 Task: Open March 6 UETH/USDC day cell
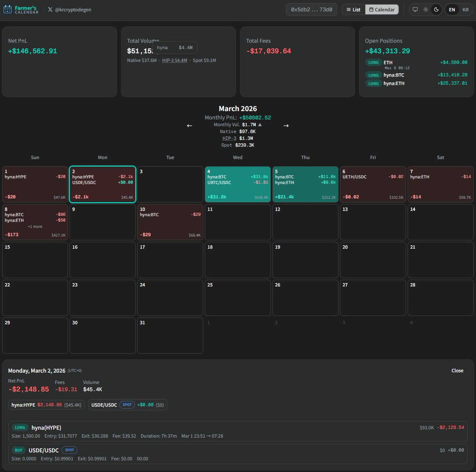point(373,184)
